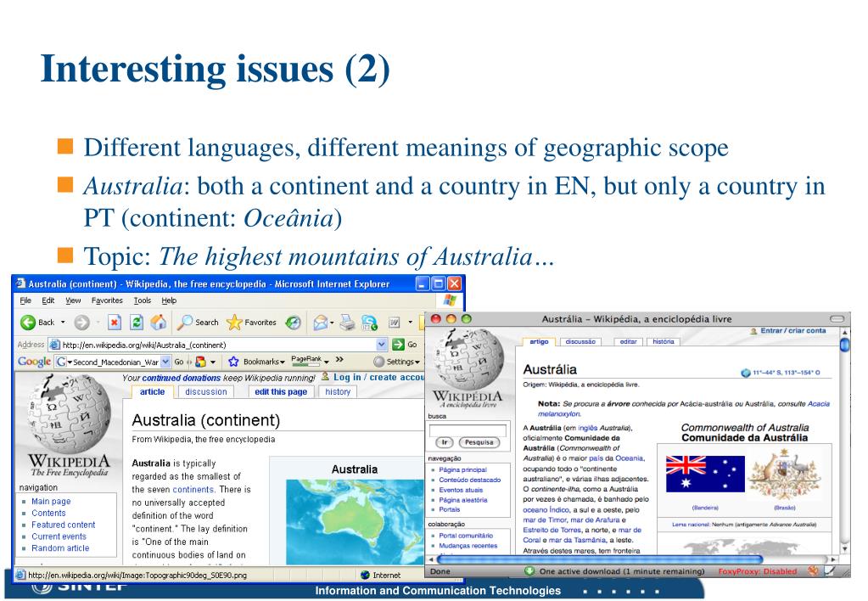
Task: Click the Home icon in IE toolbar
Action: [159, 322]
